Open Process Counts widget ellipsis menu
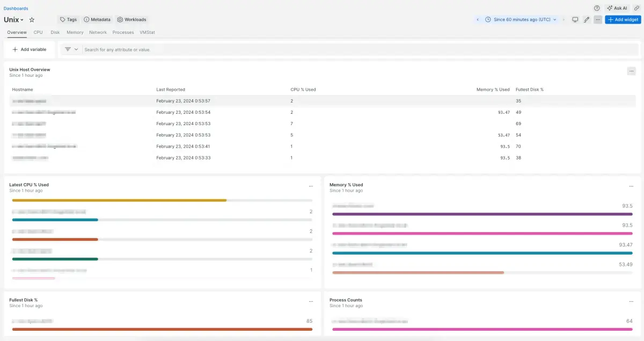This screenshot has width=644, height=341. (x=631, y=302)
